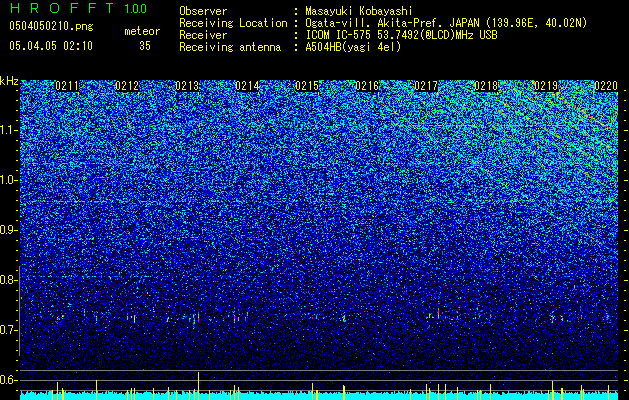629x400 pixels.
Task: Click the "Observer" field label
Action: (x=203, y=11)
